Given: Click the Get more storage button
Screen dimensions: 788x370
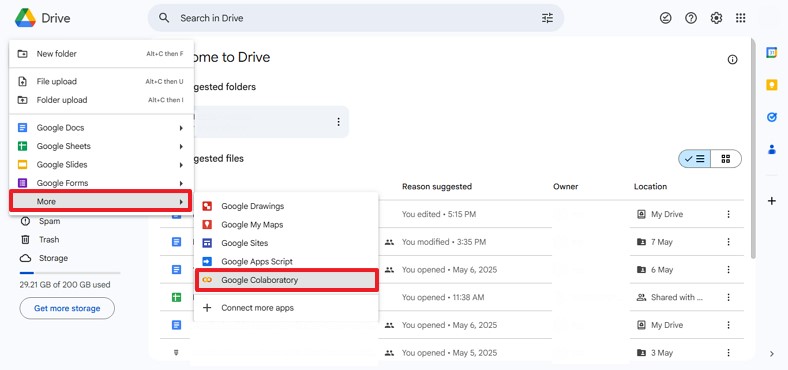Looking at the screenshot, I should 67,308.
